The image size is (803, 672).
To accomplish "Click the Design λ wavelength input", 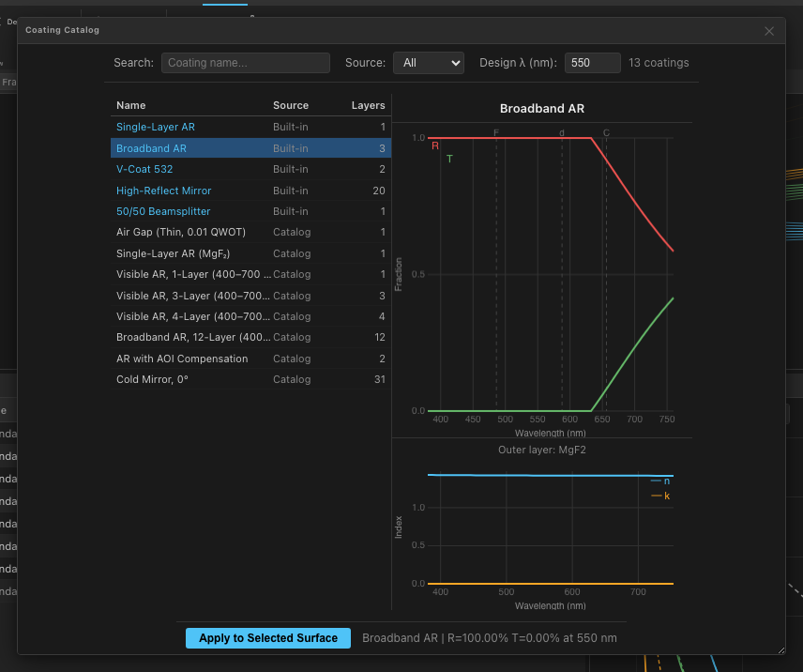I will pyautogui.click(x=592, y=63).
